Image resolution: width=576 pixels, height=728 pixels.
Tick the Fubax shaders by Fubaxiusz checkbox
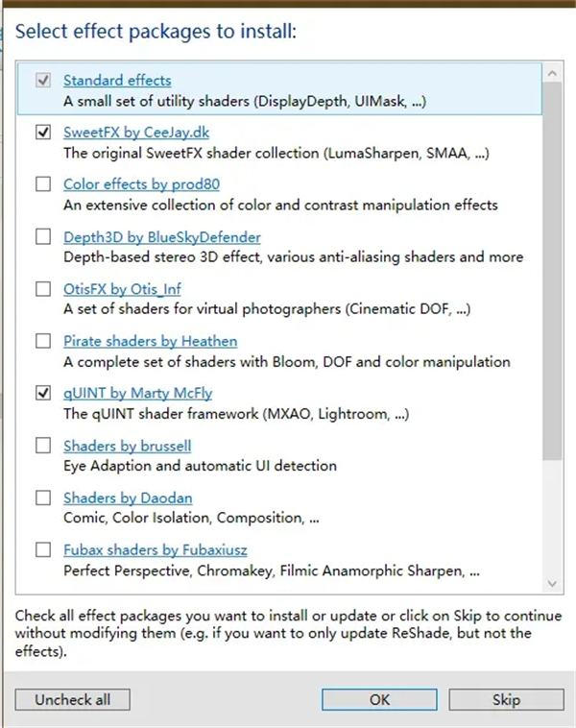[43, 550]
